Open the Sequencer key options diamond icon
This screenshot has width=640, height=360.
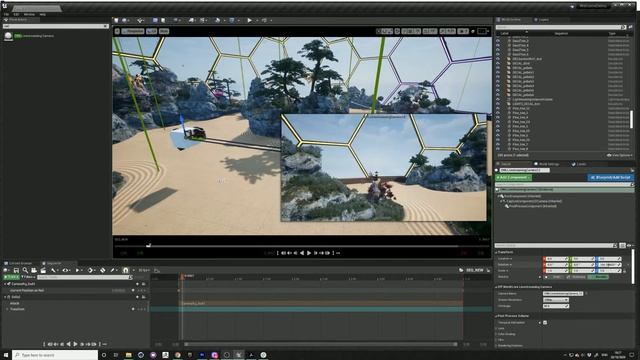pyautogui.click(x=90, y=270)
